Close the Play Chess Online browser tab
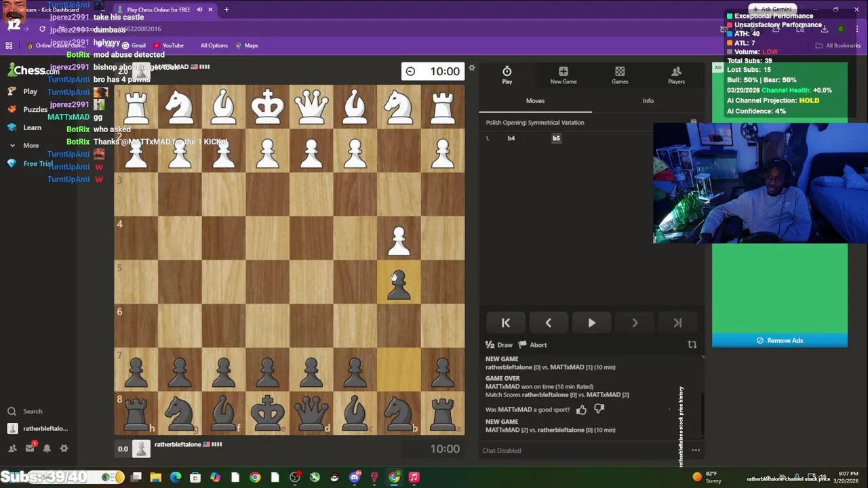Viewport: 868px width, 488px height. 210,9
